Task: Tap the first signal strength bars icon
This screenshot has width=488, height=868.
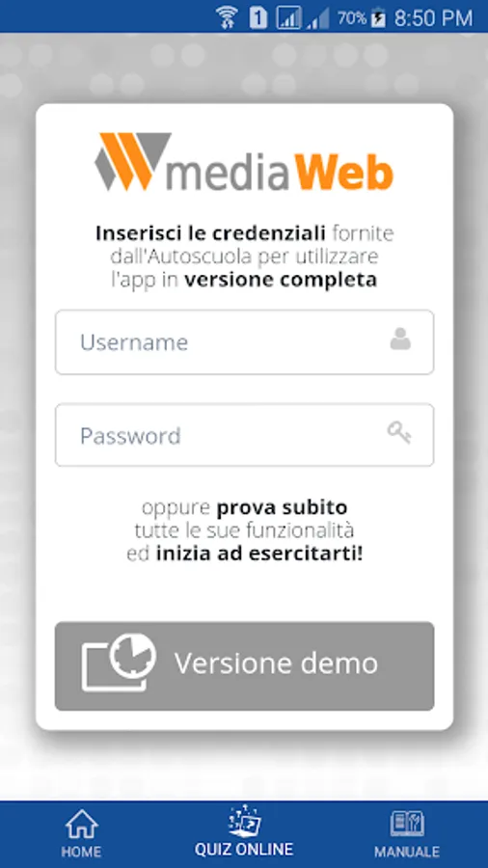Action: pos(288,17)
